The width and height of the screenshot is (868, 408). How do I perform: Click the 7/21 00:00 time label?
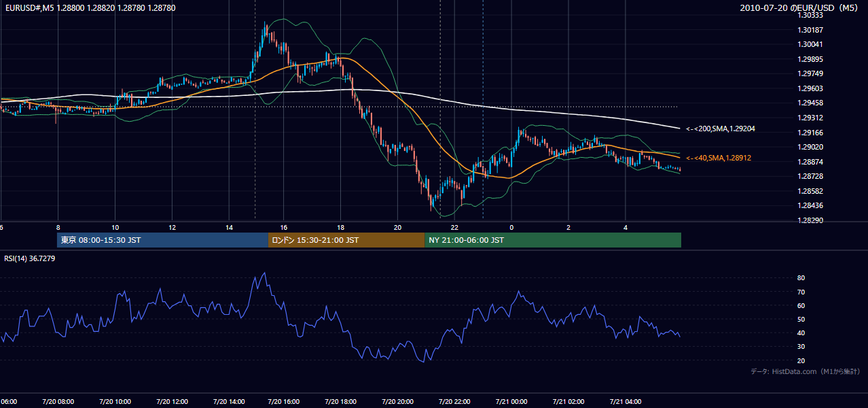tap(511, 402)
